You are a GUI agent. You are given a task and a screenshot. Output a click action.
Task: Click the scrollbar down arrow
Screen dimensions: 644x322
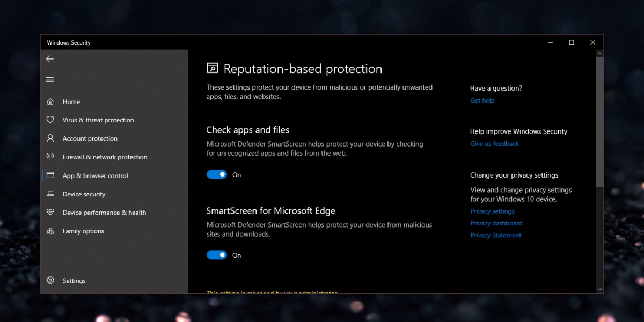click(x=599, y=289)
